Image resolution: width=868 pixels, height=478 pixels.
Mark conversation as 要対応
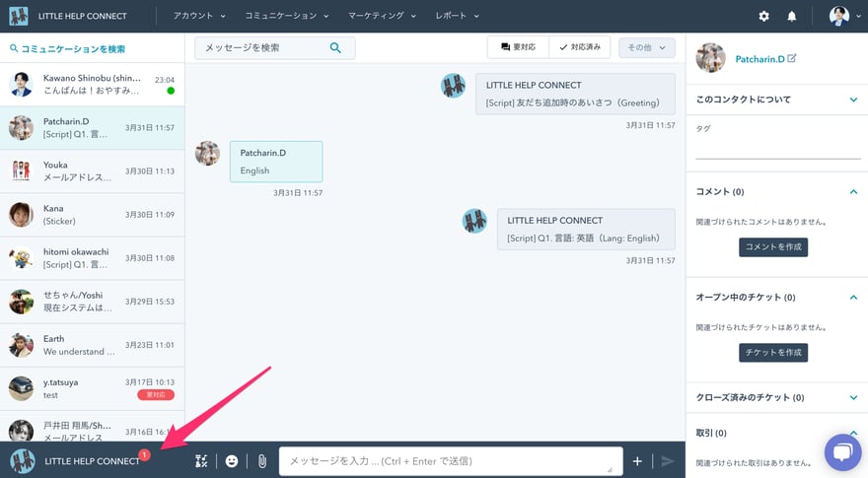click(518, 47)
